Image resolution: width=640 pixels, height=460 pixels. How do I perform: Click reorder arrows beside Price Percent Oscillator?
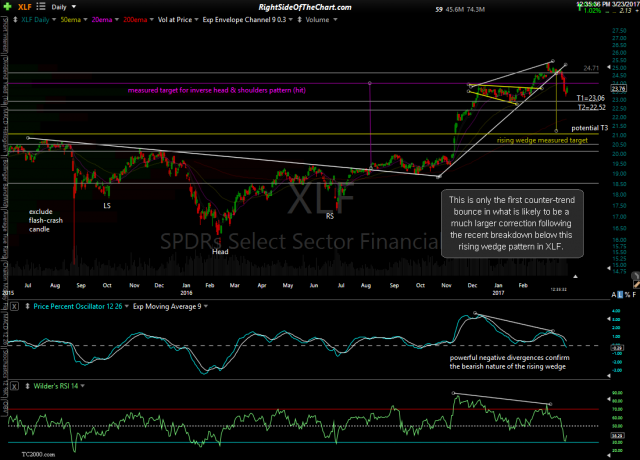27,306
